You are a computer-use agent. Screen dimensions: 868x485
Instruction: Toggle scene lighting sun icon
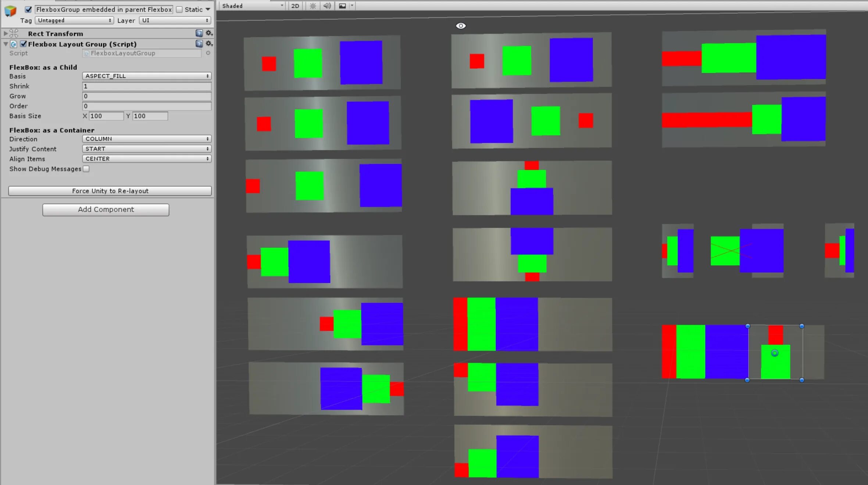pyautogui.click(x=312, y=6)
